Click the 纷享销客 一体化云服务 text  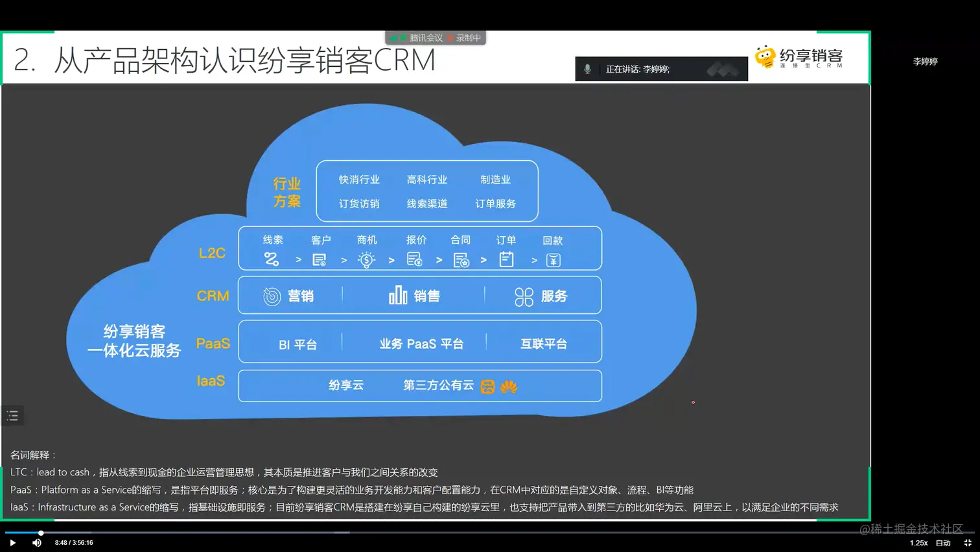coord(134,341)
